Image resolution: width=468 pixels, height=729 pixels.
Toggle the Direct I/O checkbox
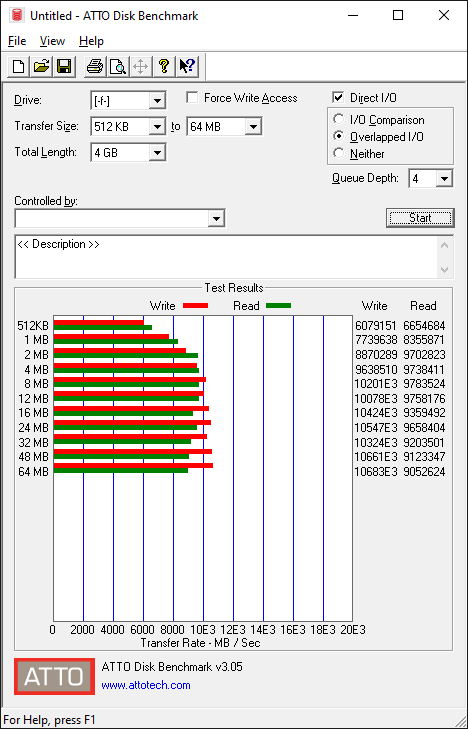click(x=338, y=98)
